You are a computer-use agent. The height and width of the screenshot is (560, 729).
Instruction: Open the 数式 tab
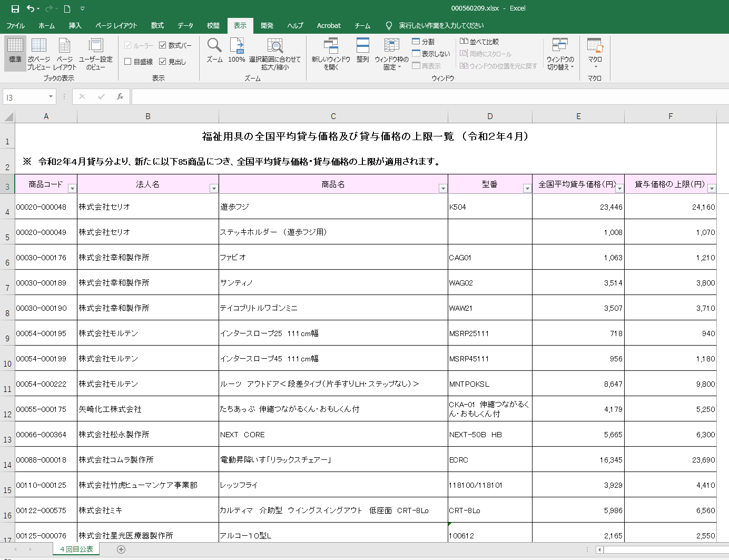[x=157, y=26]
